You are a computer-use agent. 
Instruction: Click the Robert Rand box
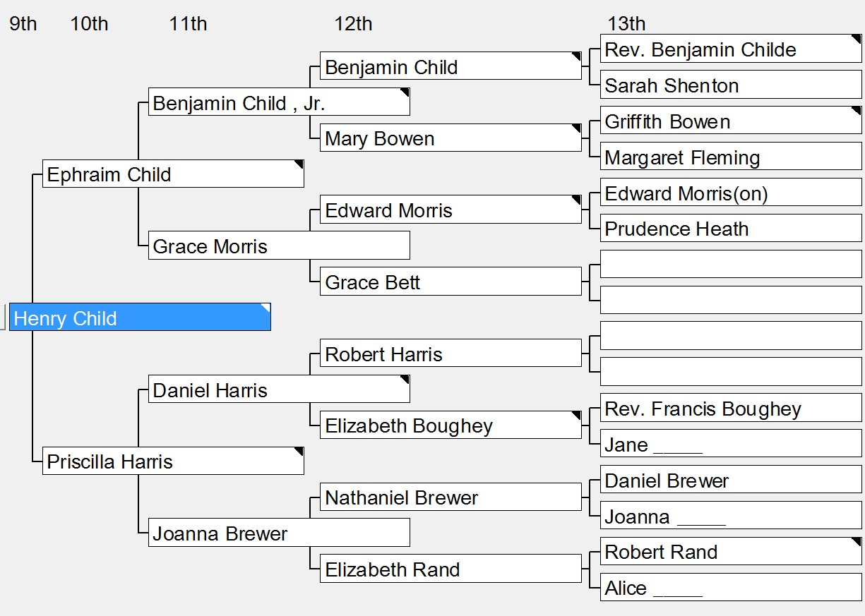(731, 551)
